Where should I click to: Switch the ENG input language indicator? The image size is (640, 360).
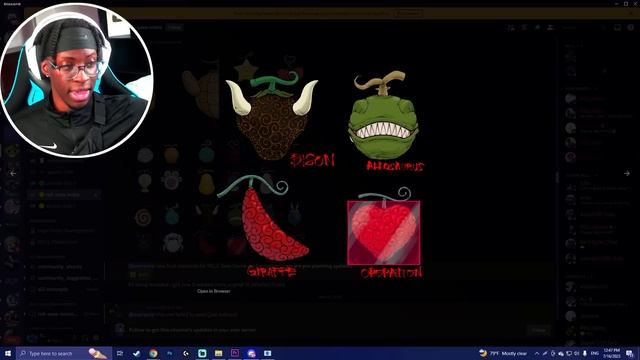pos(595,353)
